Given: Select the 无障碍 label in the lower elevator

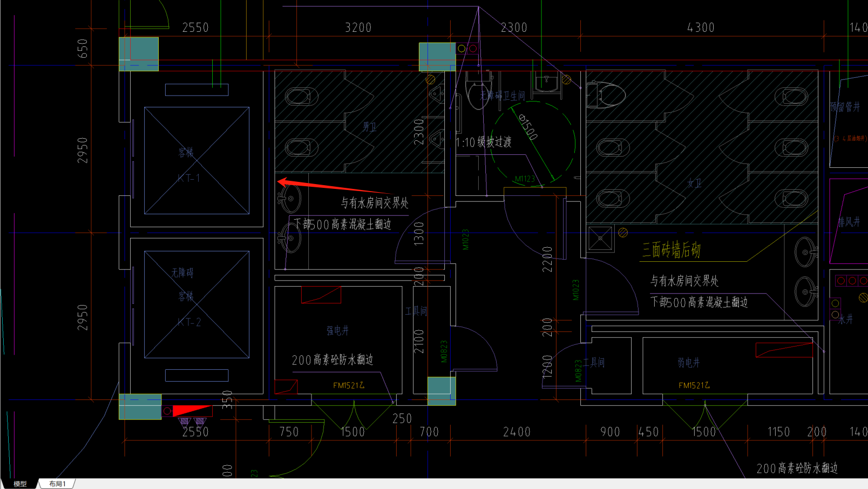Looking at the screenshot, I should (x=182, y=273).
